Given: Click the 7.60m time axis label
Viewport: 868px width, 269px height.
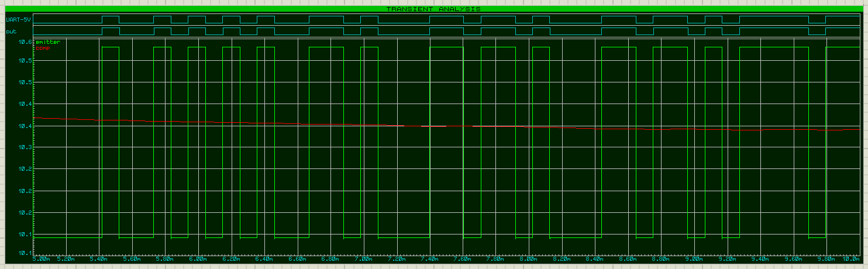Looking at the screenshot, I should click(463, 258).
